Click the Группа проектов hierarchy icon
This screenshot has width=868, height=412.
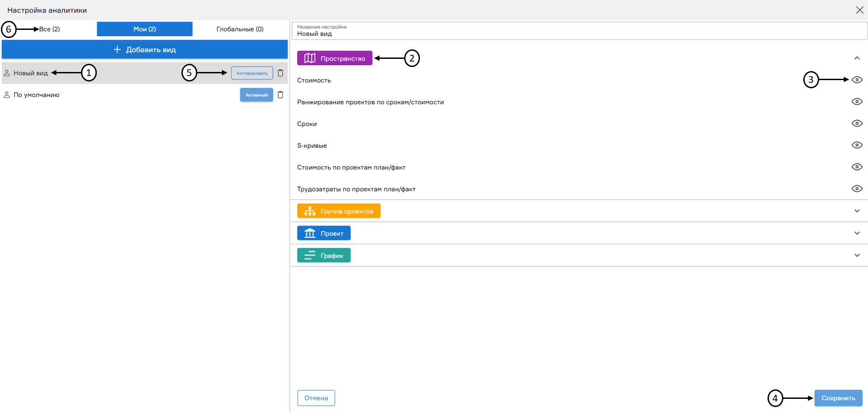point(310,211)
